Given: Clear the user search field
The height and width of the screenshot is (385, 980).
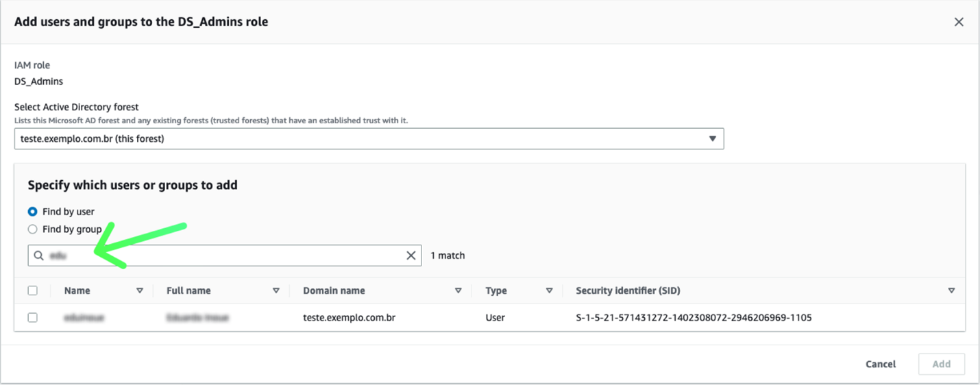Looking at the screenshot, I should pyautogui.click(x=411, y=256).
